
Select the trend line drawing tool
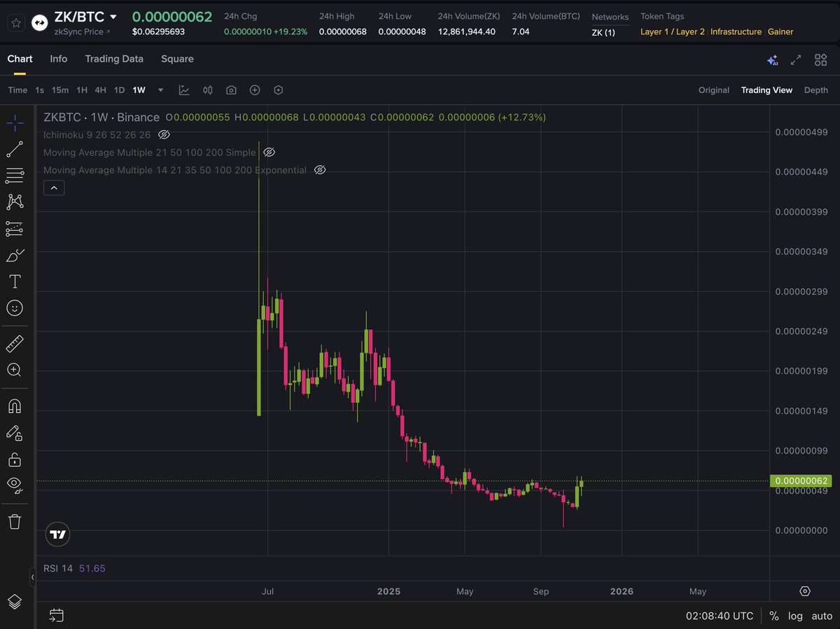(x=15, y=149)
